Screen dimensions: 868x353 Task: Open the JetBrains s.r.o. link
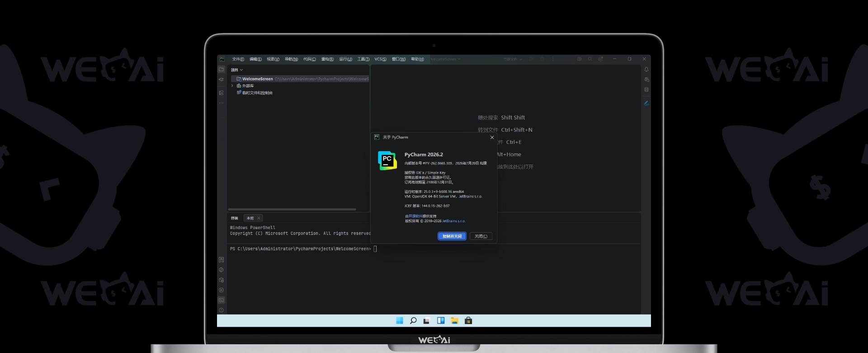pyautogui.click(x=453, y=221)
